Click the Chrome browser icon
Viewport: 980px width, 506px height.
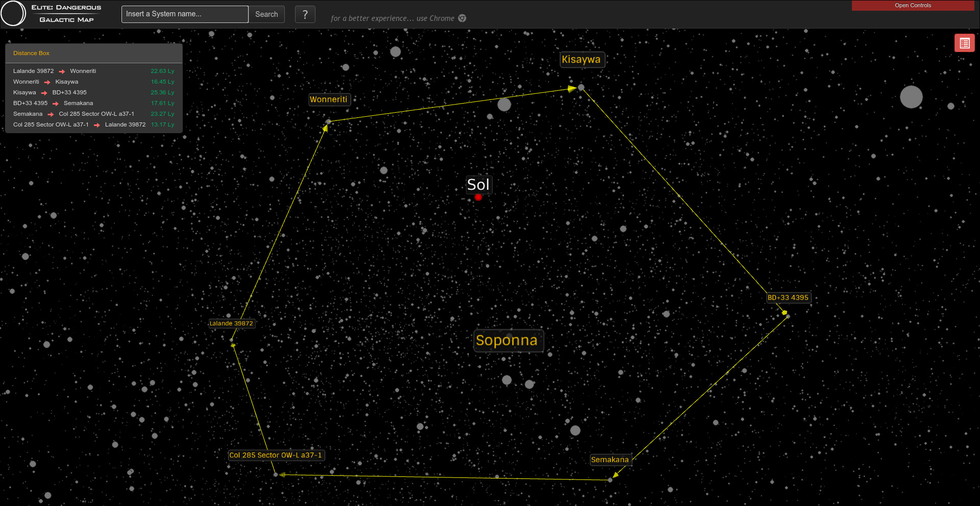pos(462,18)
